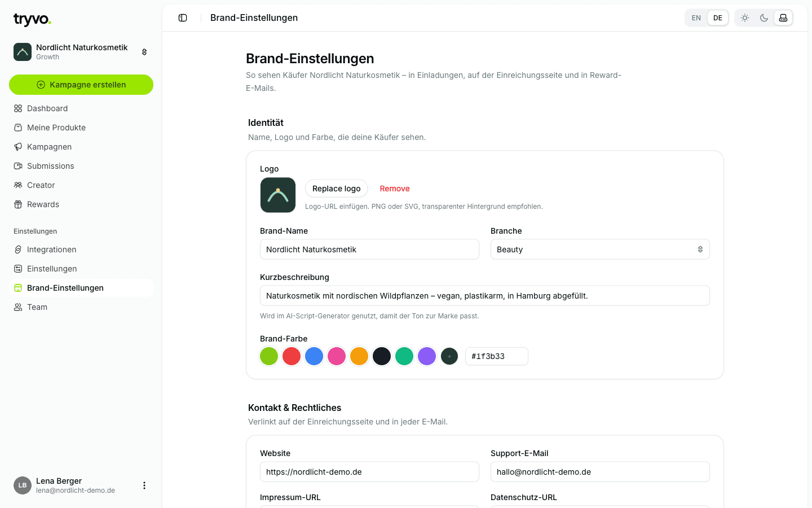Go to Kampagnen in the sidebar
The height and width of the screenshot is (508, 812).
click(x=81, y=147)
